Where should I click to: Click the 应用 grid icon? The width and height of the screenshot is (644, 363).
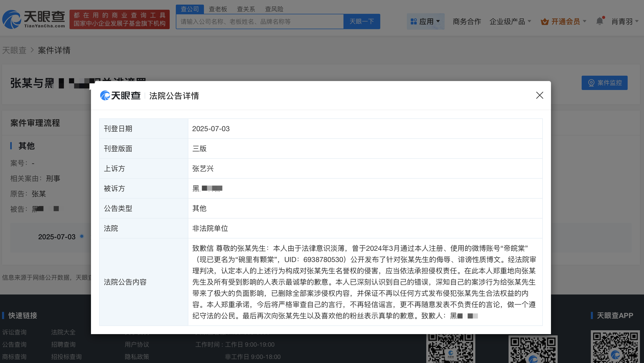pos(413,21)
